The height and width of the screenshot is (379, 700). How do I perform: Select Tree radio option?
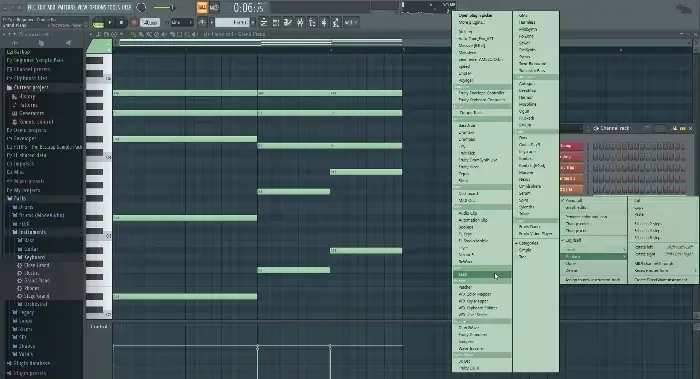click(523, 257)
